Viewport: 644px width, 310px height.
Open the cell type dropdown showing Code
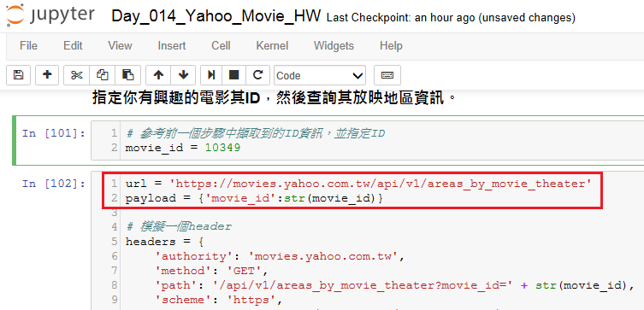click(320, 75)
